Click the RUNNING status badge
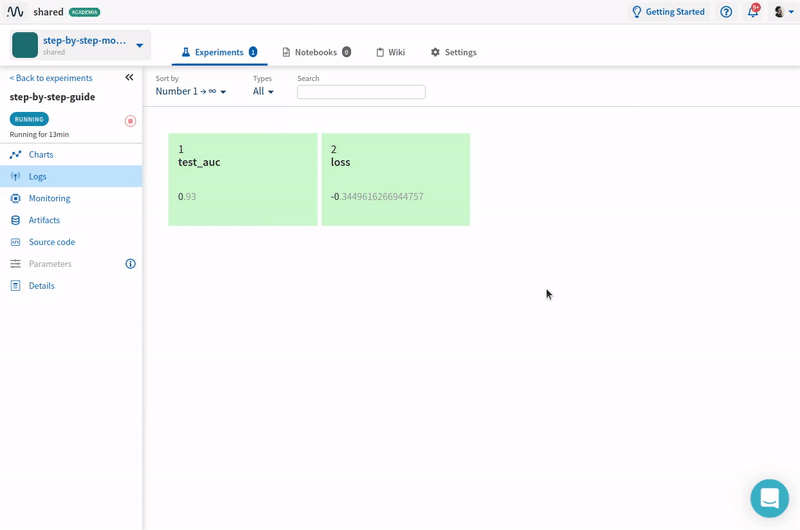The image size is (800, 530). point(29,119)
